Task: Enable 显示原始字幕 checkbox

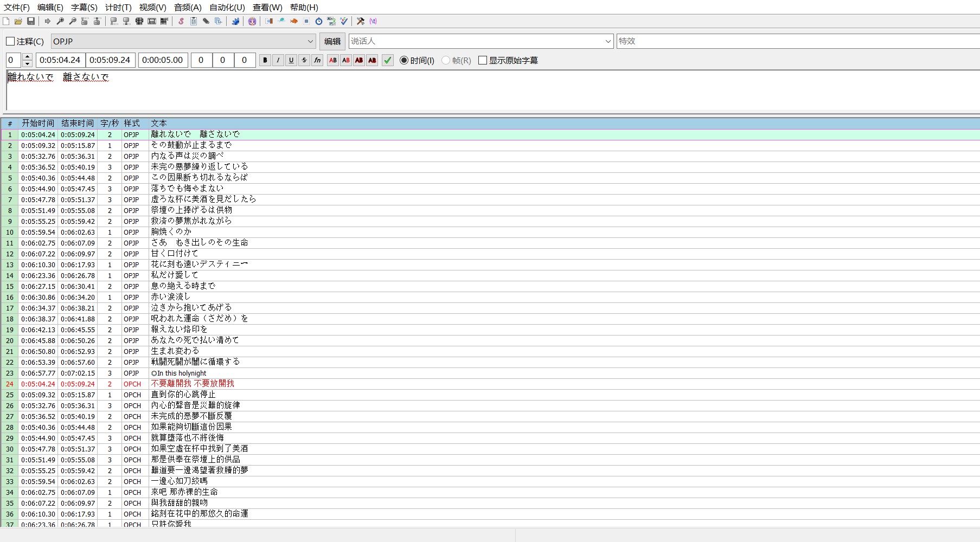Action: point(483,60)
